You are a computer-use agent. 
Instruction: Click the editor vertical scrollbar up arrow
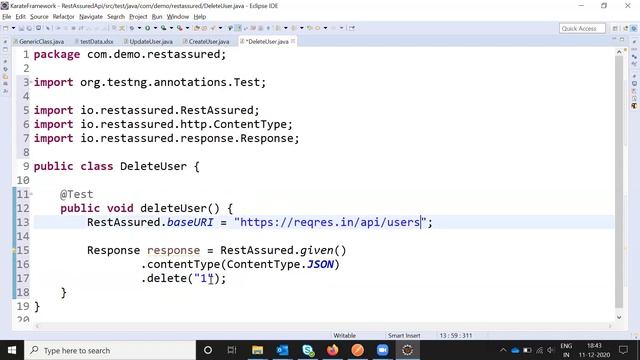[619, 52]
